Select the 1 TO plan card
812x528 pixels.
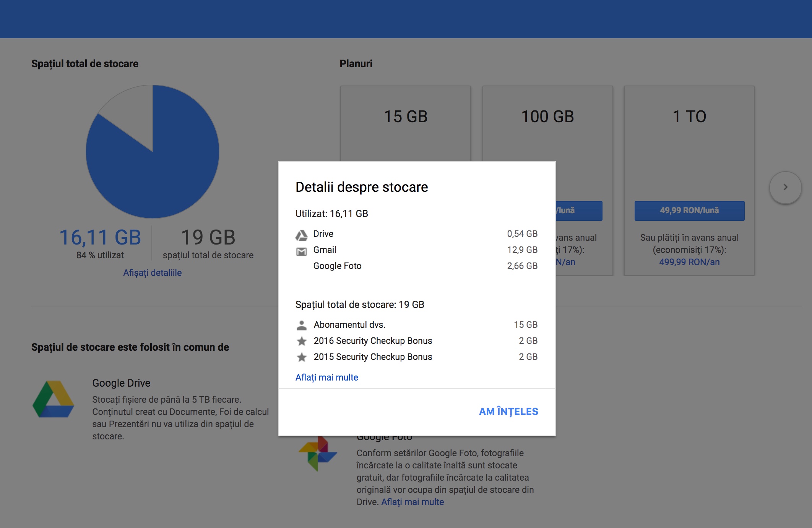click(689, 180)
